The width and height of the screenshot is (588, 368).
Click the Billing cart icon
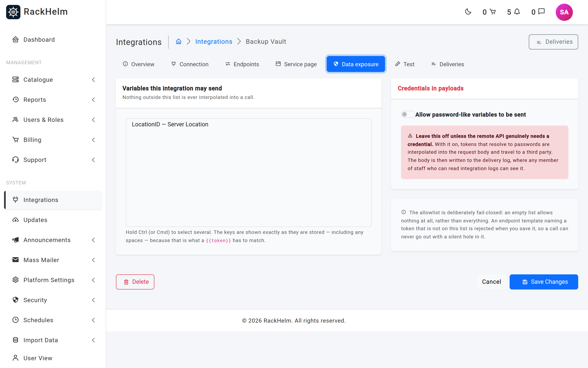16,140
